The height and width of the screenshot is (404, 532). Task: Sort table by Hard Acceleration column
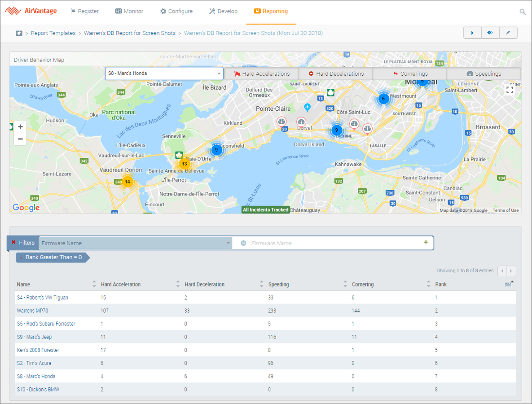(121, 284)
